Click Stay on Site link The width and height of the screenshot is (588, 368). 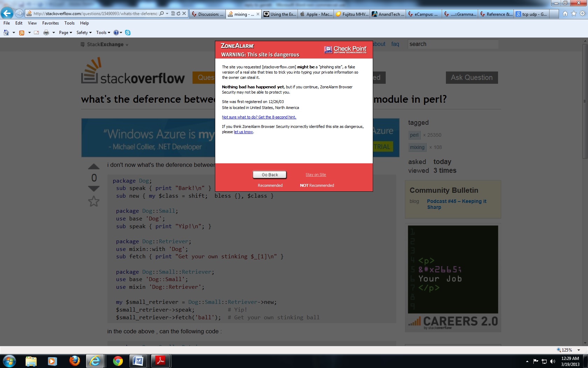click(x=316, y=175)
